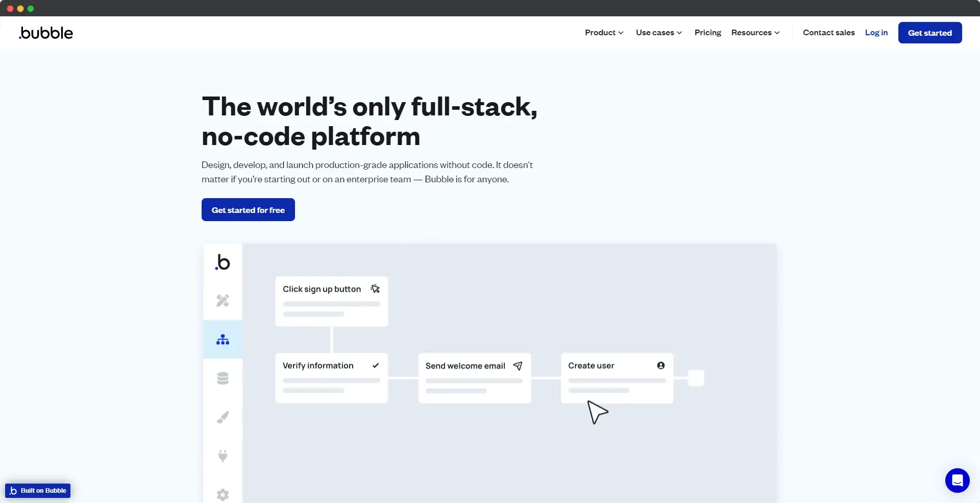980x503 pixels.
Task: Click the b icon in Built on Bubble badge
Action: click(13, 491)
